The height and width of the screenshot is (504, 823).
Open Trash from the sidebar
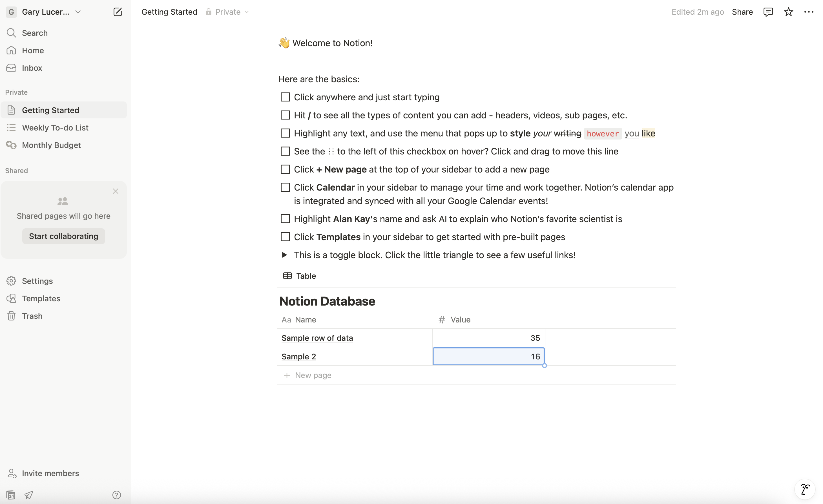[63, 316]
